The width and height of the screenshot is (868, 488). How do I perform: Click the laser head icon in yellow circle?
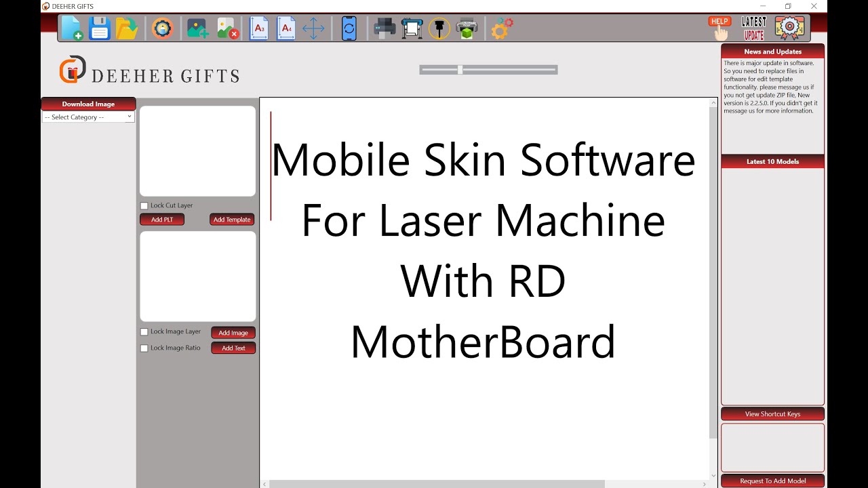(439, 28)
